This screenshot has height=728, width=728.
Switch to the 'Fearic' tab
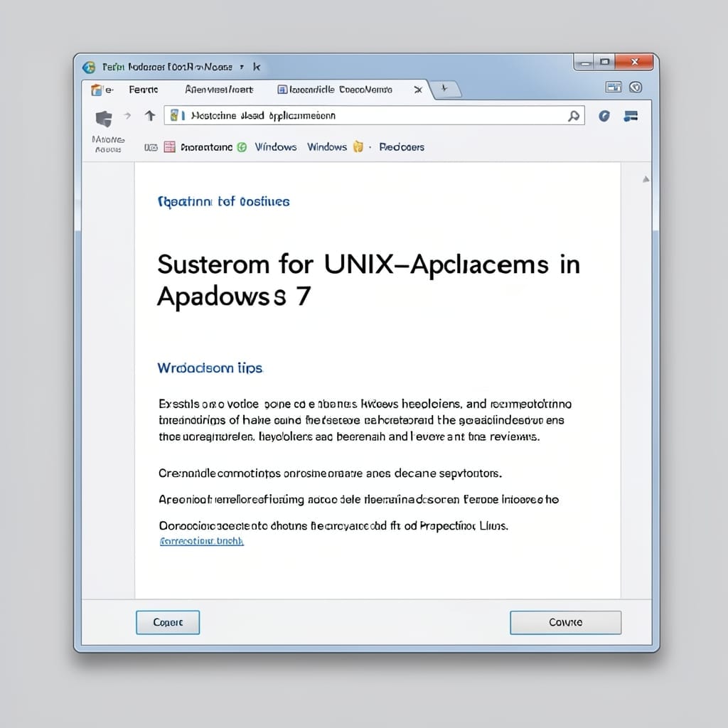144,90
